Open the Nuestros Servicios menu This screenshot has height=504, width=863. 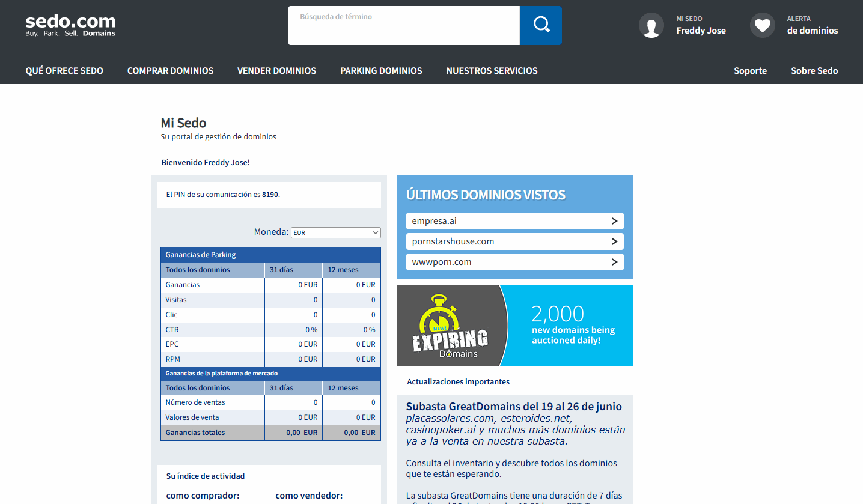click(x=492, y=71)
